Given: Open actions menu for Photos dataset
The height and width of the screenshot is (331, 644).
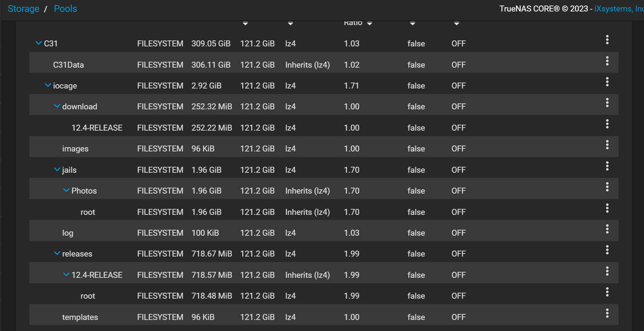Looking at the screenshot, I should 607,187.
